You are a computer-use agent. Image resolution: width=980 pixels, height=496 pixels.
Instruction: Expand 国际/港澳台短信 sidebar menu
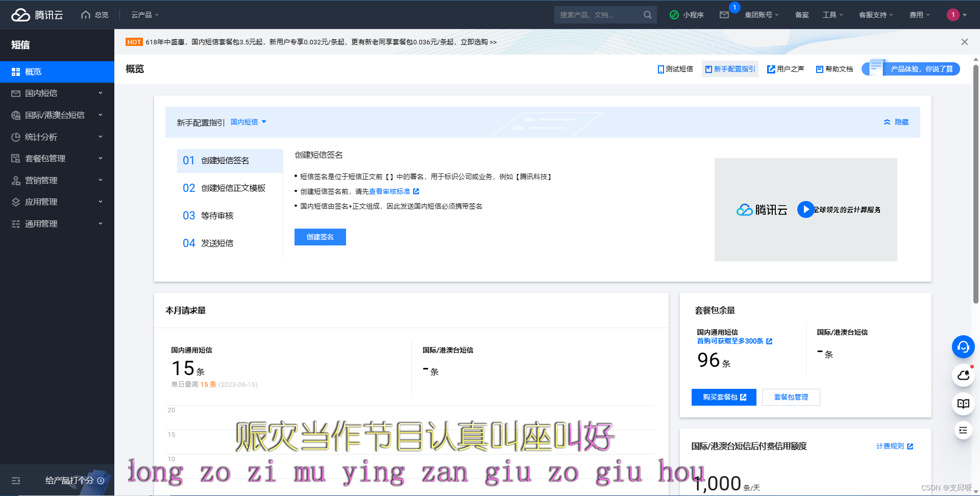[57, 115]
